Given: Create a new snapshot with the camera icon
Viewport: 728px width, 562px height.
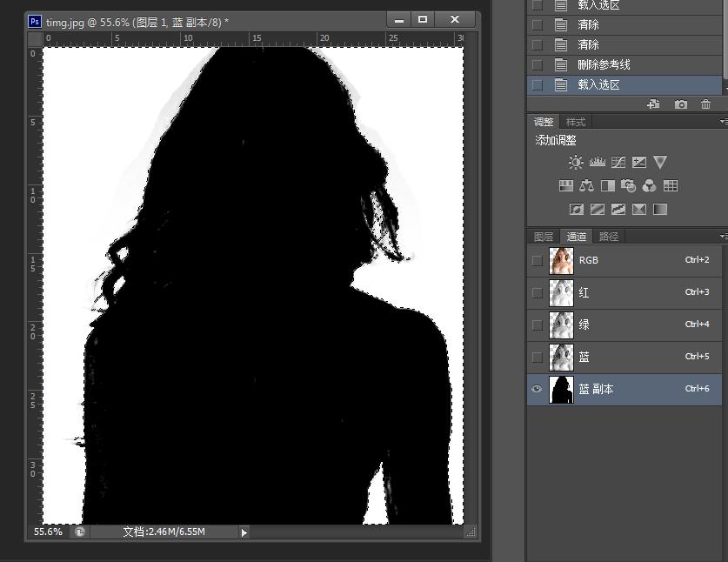Looking at the screenshot, I should (681, 104).
